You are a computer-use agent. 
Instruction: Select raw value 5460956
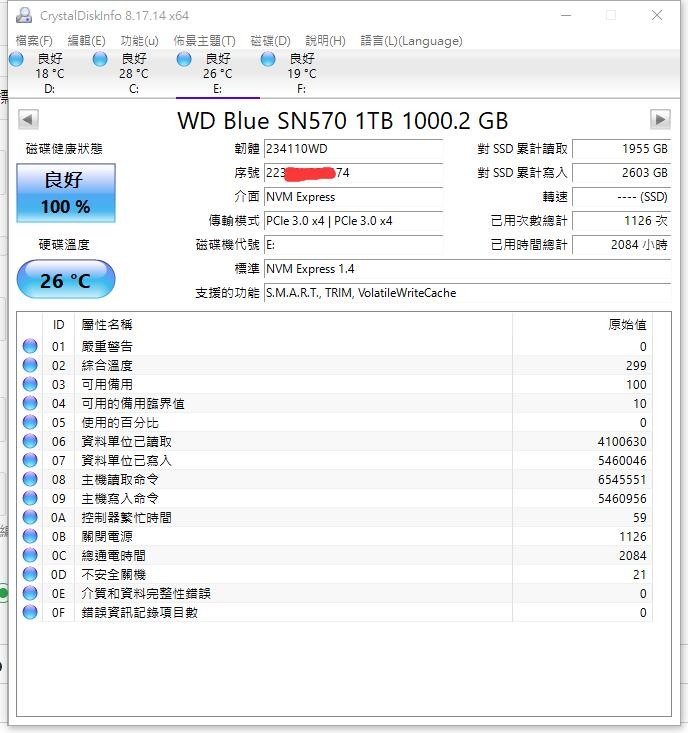click(622, 499)
